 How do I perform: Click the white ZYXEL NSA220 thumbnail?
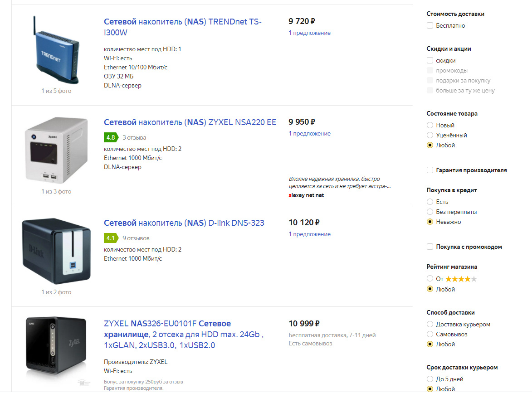coord(56,150)
